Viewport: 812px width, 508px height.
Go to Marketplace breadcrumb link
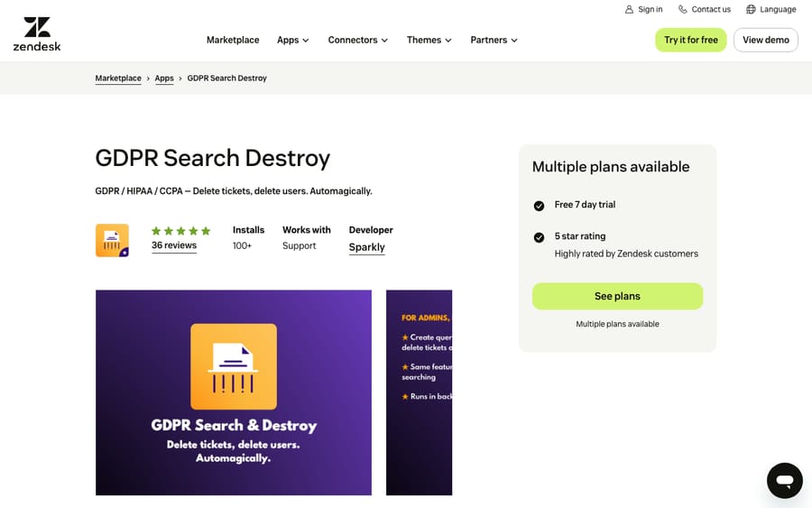tap(118, 79)
